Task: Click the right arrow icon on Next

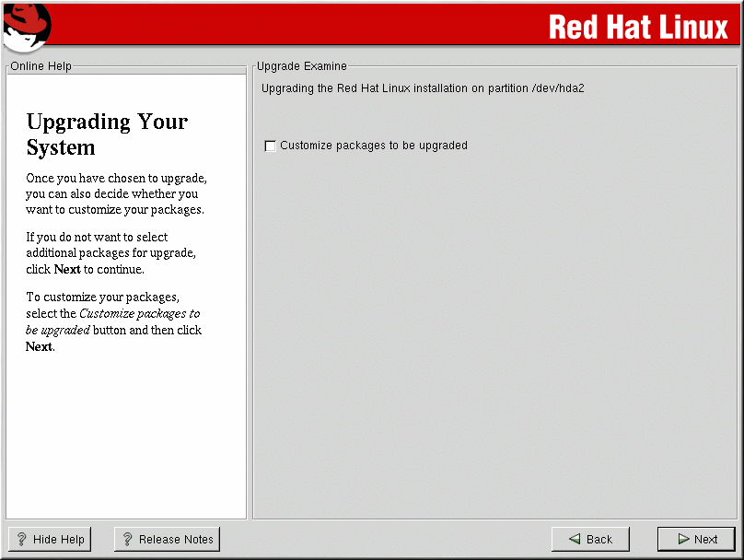Action: [682, 540]
